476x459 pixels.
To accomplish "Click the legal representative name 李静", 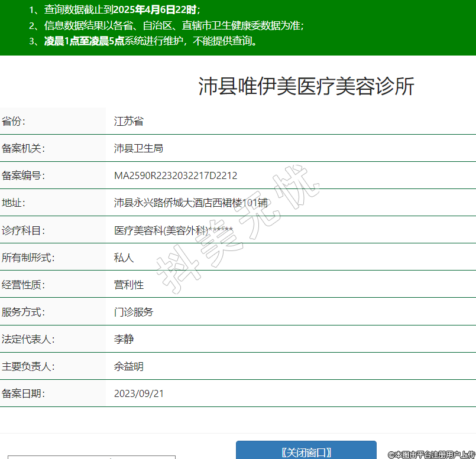I will [124, 339].
